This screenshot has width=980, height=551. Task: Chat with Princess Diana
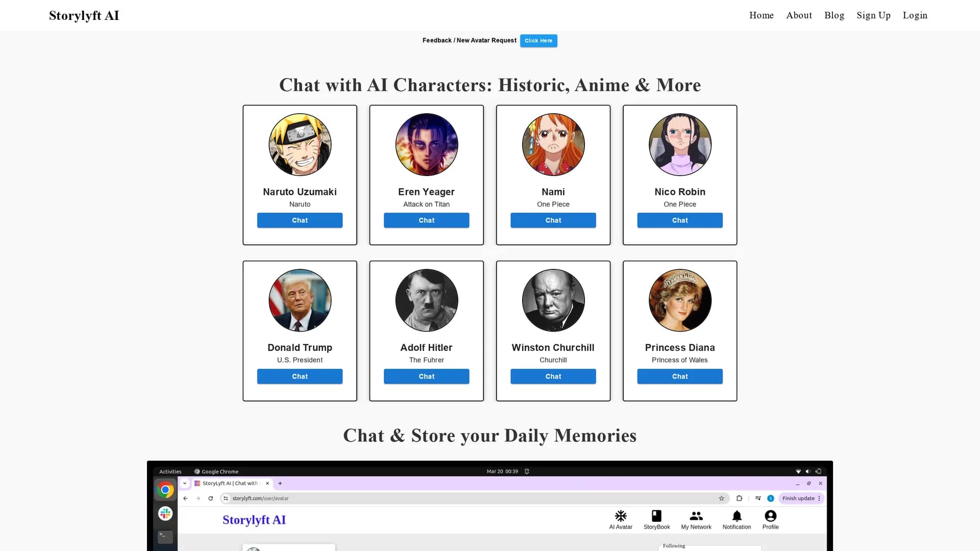(679, 377)
